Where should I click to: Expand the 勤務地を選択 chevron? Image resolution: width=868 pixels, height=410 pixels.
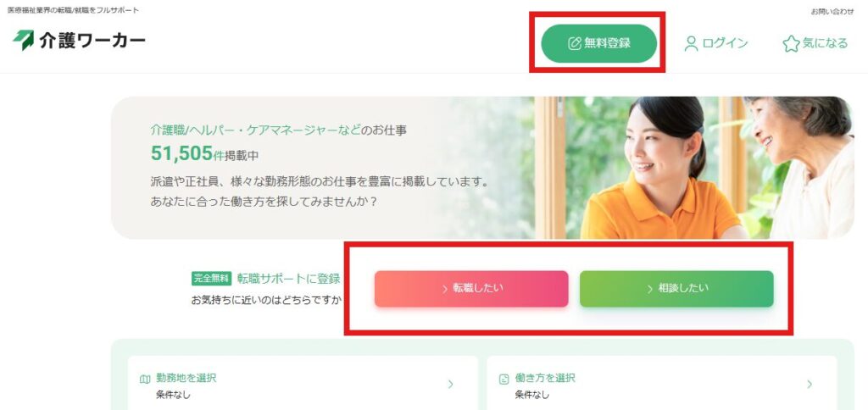coord(451,384)
